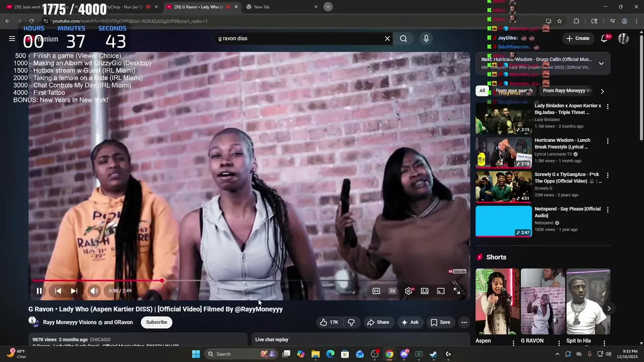Switch the player to theater mode
This screenshot has height=362, width=644.
click(425, 291)
